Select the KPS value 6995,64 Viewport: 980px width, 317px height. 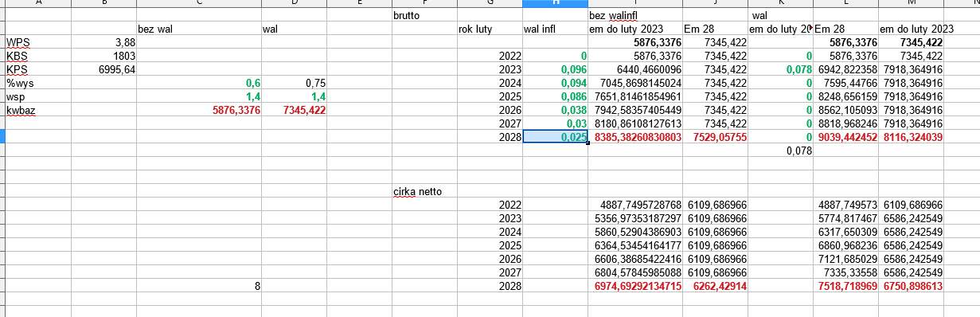103,69
